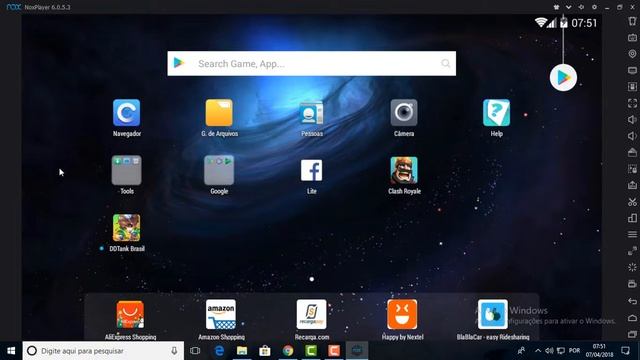Launch Facebook Lite app
640x360 pixels.
pyautogui.click(x=311, y=170)
